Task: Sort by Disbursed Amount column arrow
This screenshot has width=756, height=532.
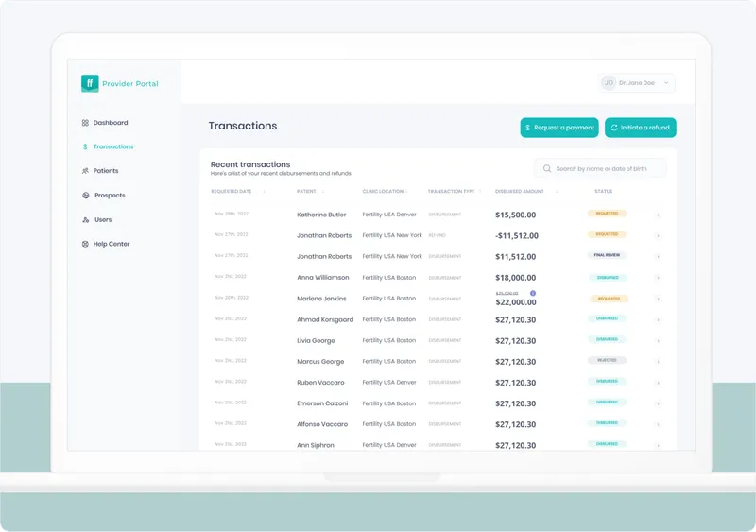Action: click(557, 192)
